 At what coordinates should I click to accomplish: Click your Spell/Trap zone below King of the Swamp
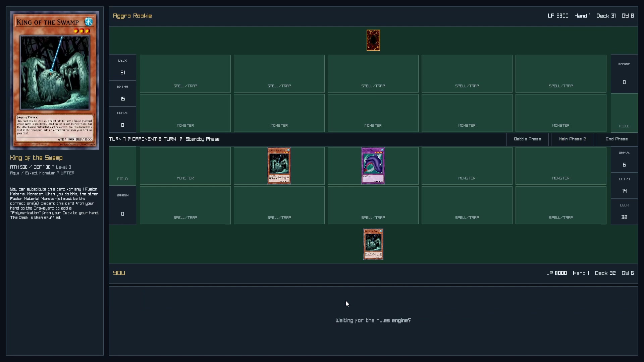[279, 205]
